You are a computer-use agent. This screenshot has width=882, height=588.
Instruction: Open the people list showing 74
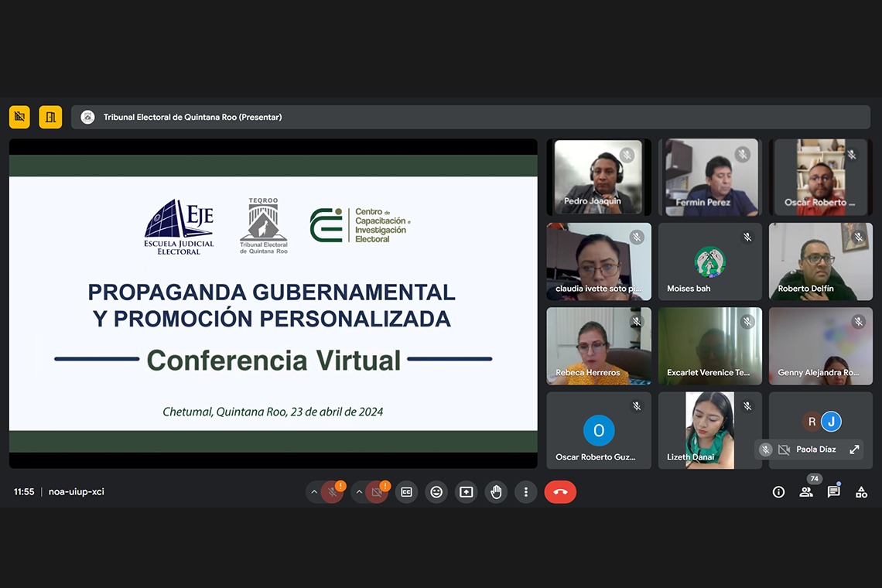point(806,491)
